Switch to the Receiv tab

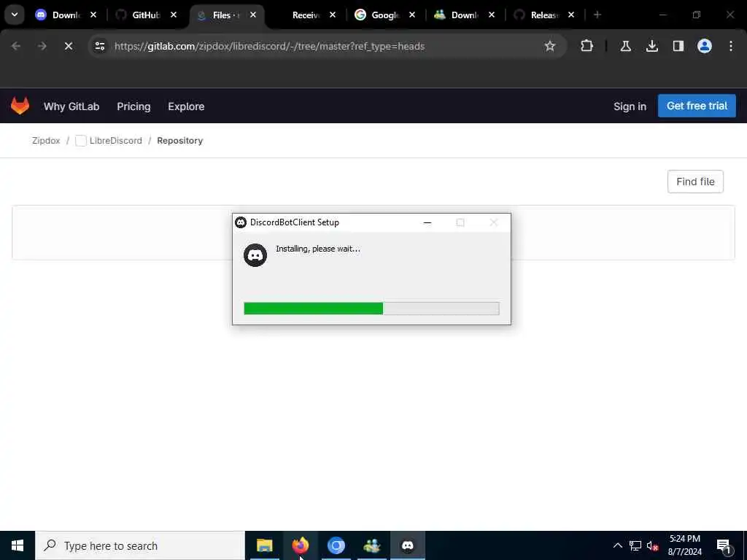tap(305, 15)
